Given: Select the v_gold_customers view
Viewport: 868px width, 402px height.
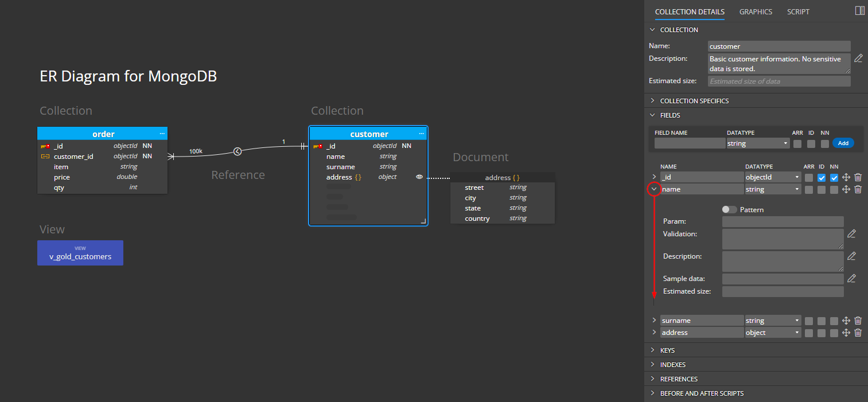Looking at the screenshot, I should point(80,253).
